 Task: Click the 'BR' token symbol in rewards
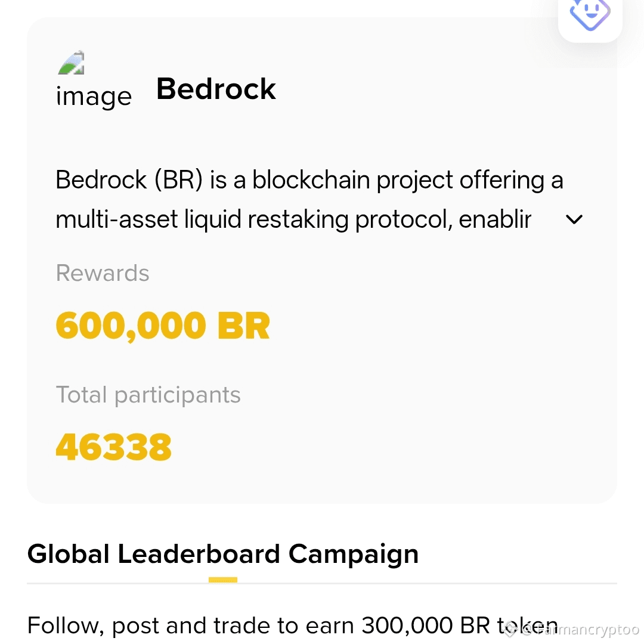[x=243, y=326]
